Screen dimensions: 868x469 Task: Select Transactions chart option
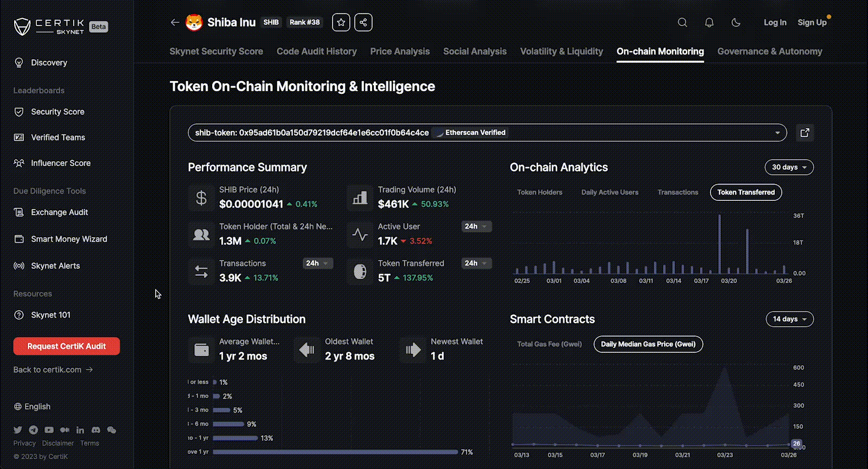[x=678, y=192]
